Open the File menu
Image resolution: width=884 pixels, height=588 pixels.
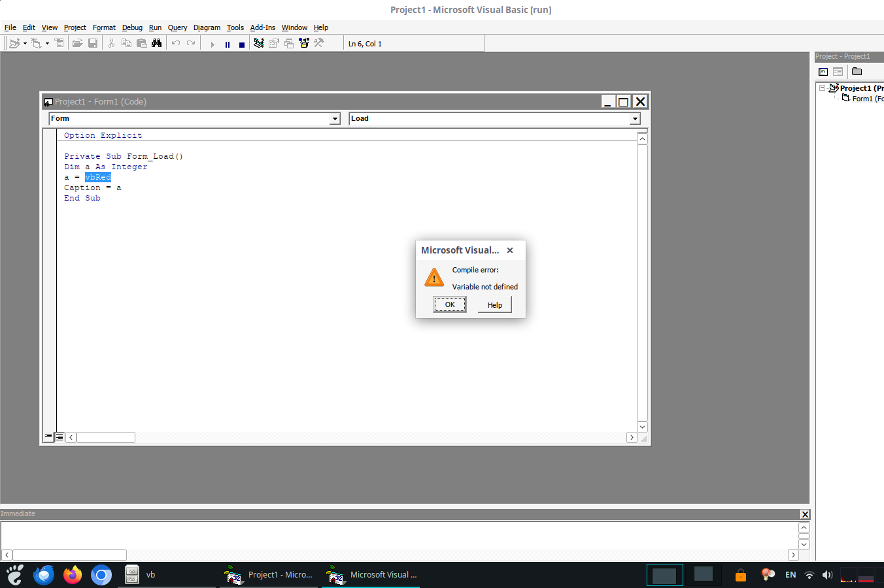pos(10,27)
